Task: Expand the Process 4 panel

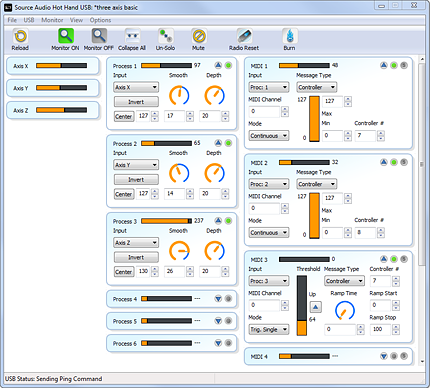Action: point(218,299)
